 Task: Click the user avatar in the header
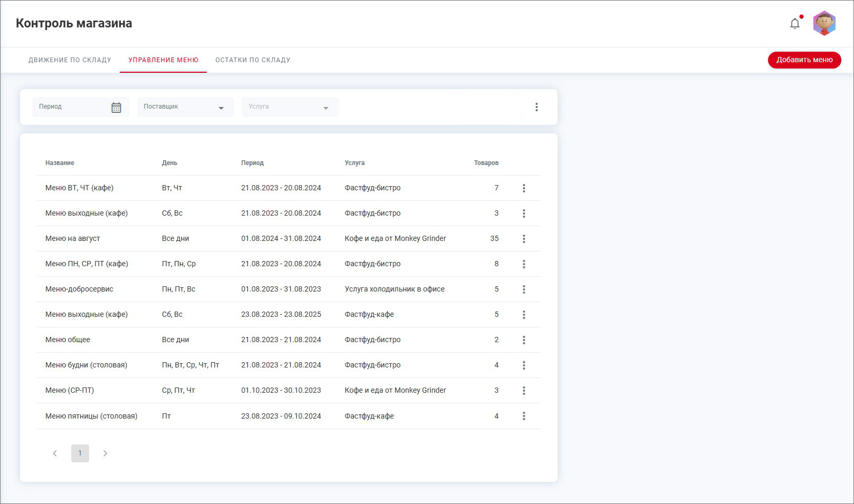coord(824,24)
